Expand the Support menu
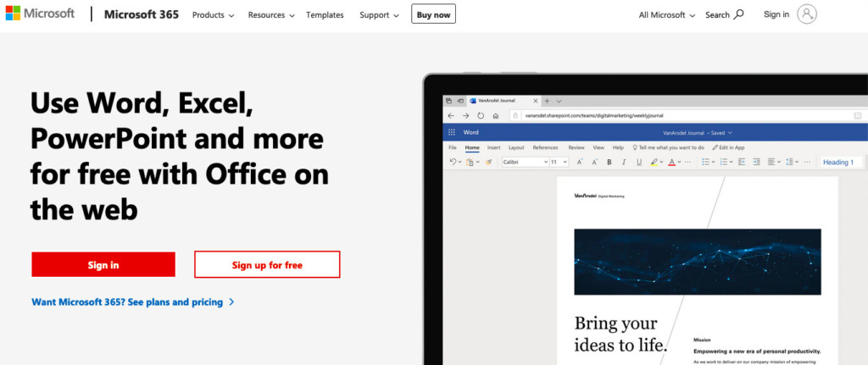This screenshot has height=365, width=868. [x=379, y=15]
